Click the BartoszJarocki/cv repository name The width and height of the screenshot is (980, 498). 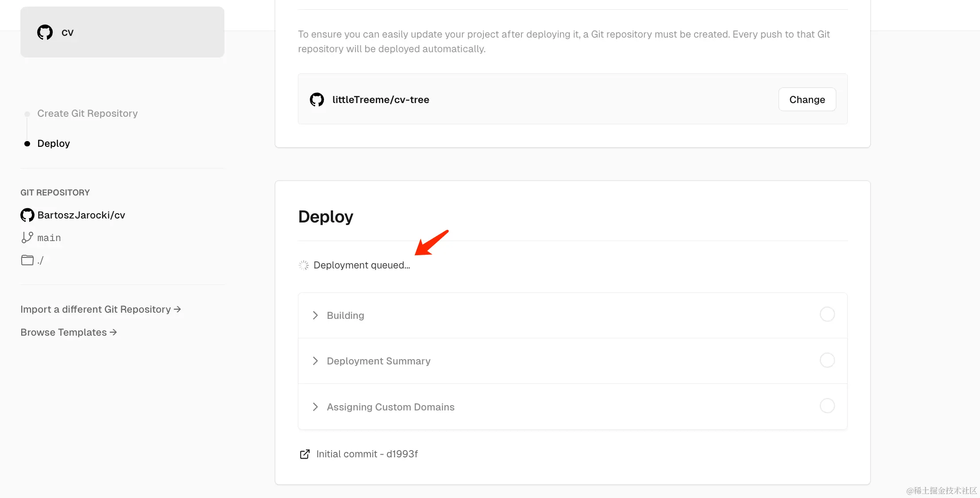coord(81,215)
